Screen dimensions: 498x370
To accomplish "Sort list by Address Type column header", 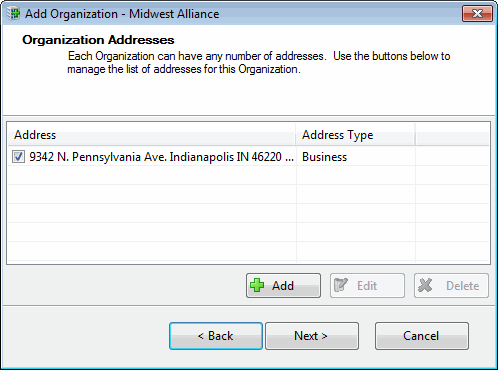I will click(x=355, y=135).
